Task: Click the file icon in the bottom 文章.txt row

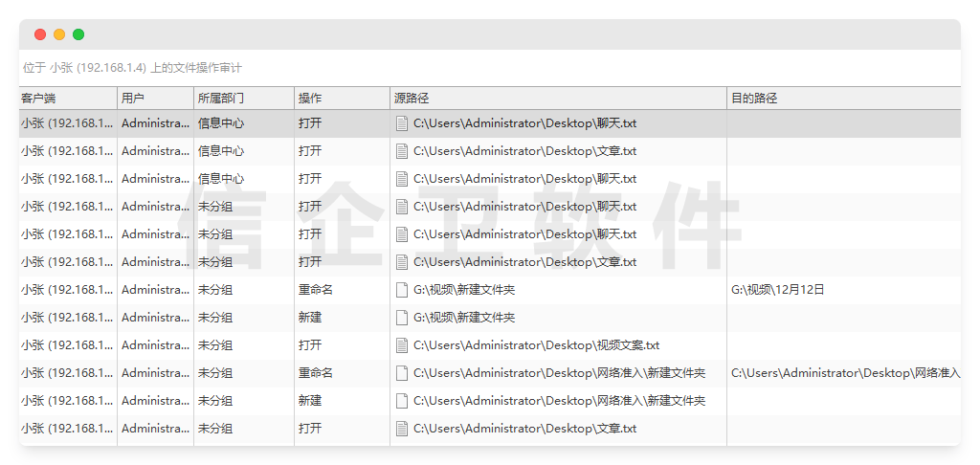Action: coord(402,429)
